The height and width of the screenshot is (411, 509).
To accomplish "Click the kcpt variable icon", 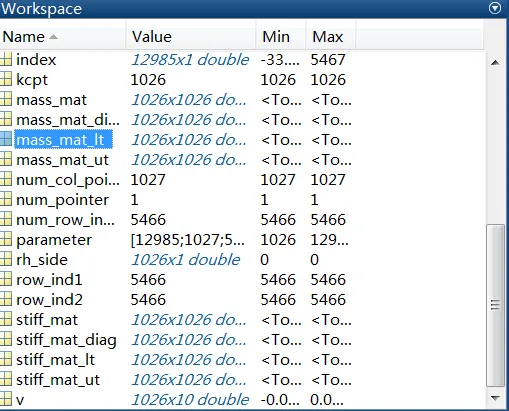I will point(6,80).
